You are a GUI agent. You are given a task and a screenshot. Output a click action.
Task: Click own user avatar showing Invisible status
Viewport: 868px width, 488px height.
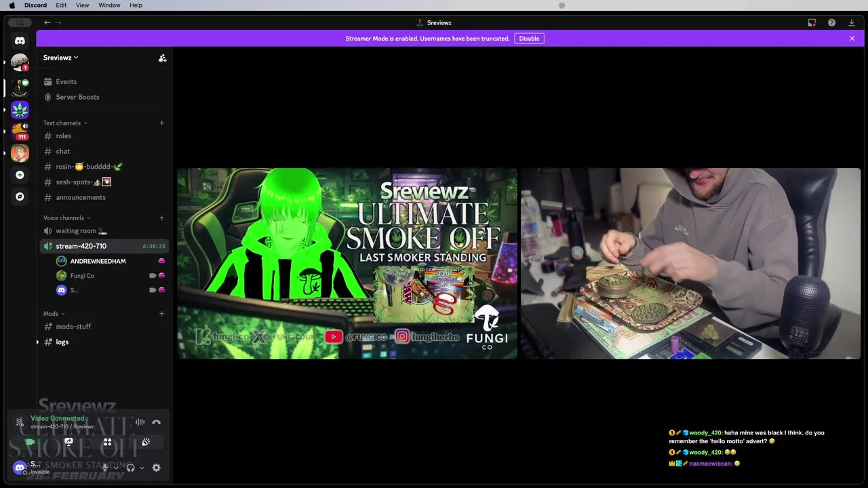tap(20, 468)
